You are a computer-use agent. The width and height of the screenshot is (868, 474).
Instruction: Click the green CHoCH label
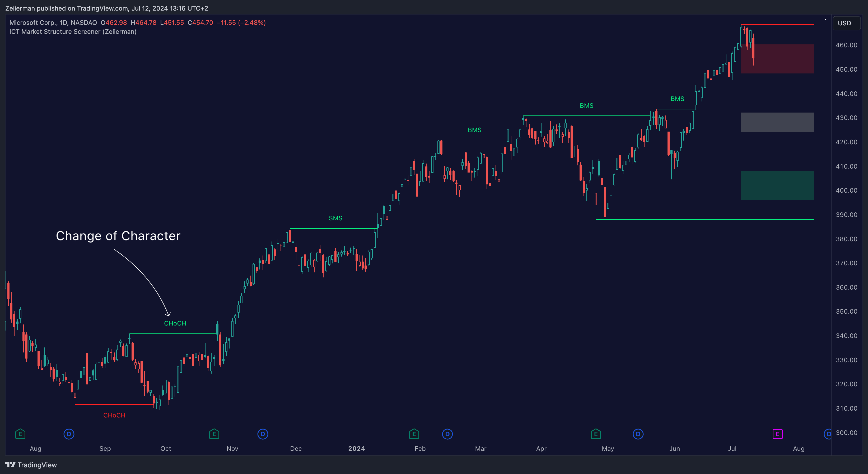(175, 323)
